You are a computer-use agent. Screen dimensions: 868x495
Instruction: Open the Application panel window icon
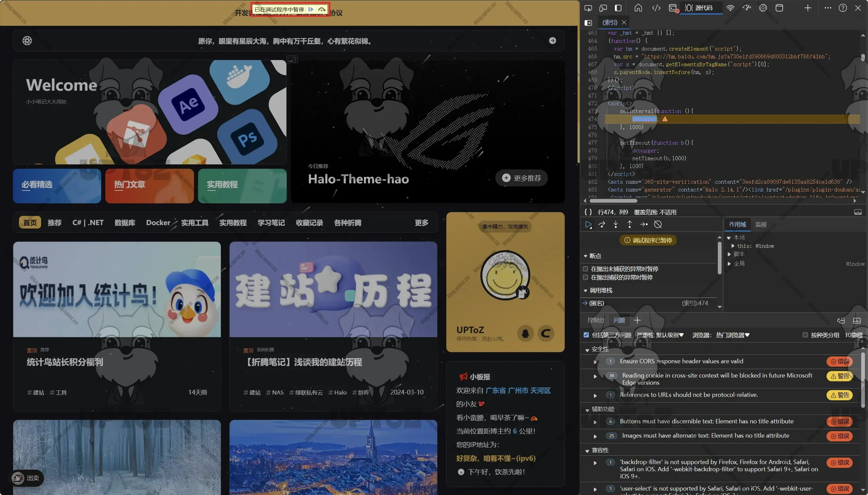pos(779,8)
